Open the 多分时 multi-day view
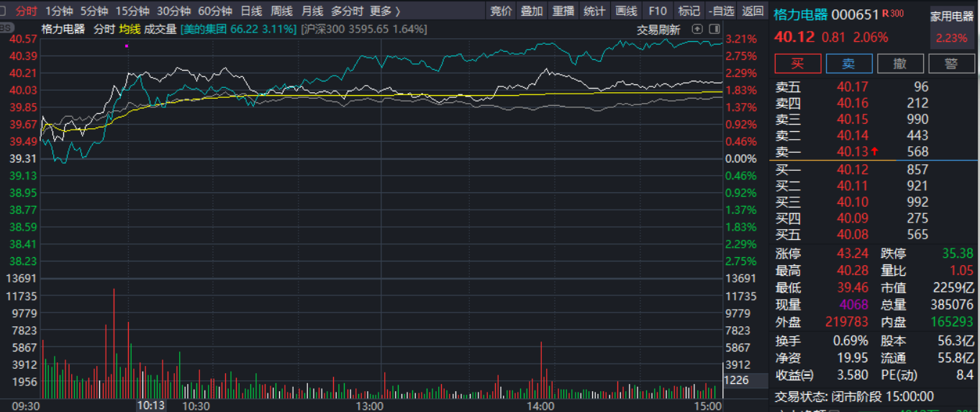The image size is (980, 412). [347, 11]
